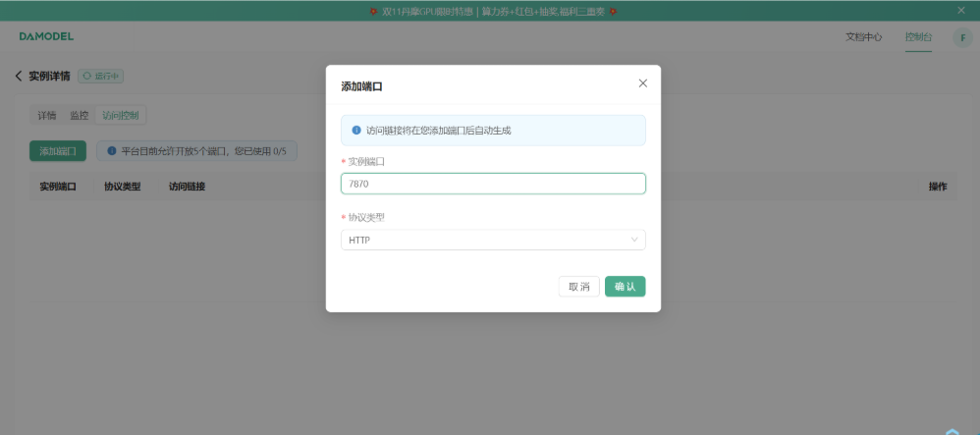
Task: Click info icon in port limit notice
Action: point(112,151)
